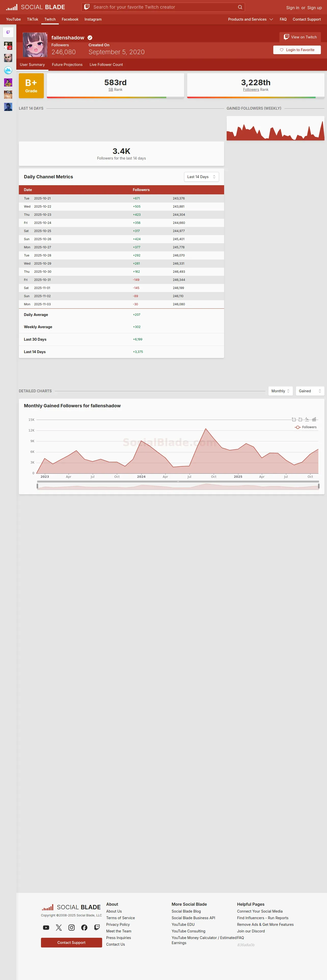Open the purple-background sidebar avatar

point(8,82)
